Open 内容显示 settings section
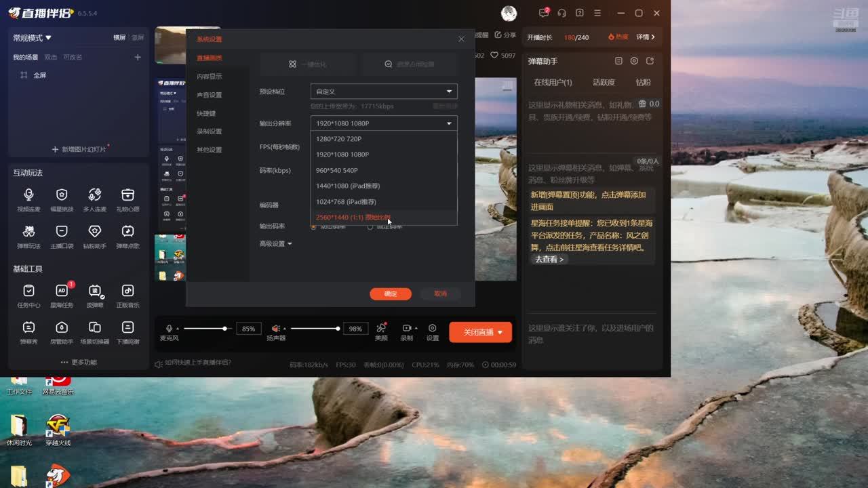Viewport: 868px width, 488px height. (209, 77)
